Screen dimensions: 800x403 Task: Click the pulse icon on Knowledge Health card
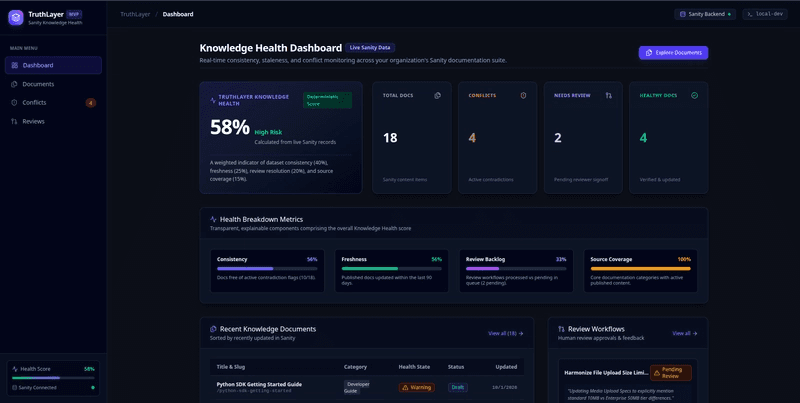pos(213,100)
